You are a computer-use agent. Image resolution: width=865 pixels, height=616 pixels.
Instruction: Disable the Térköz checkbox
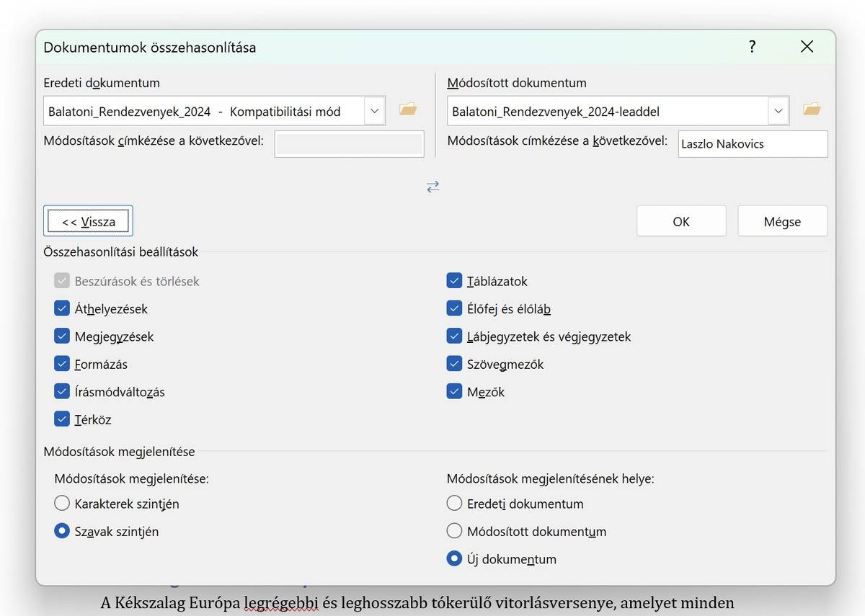click(61, 419)
